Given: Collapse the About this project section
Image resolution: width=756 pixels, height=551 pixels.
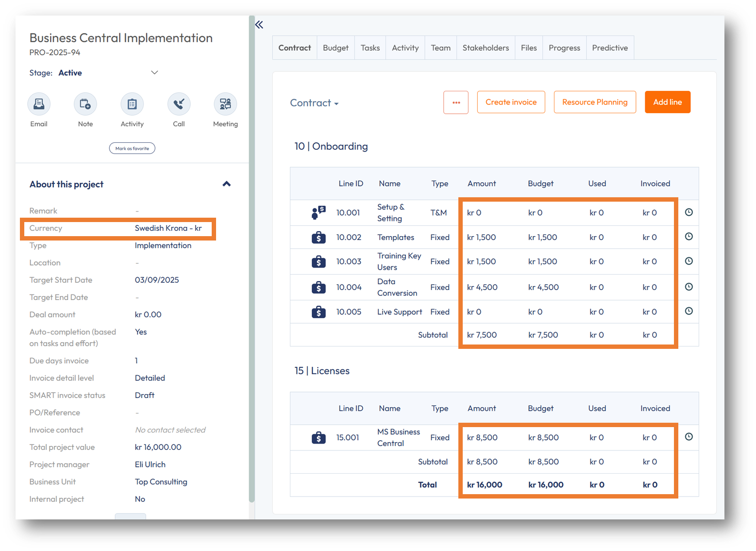Looking at the screenshot, I should click(226, 184).
